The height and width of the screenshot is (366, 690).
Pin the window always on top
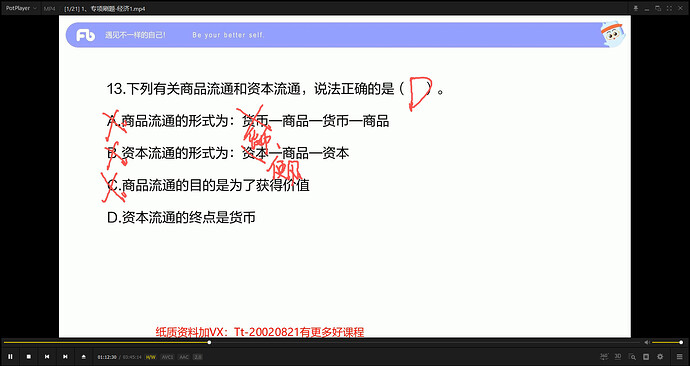pos(635,8)
